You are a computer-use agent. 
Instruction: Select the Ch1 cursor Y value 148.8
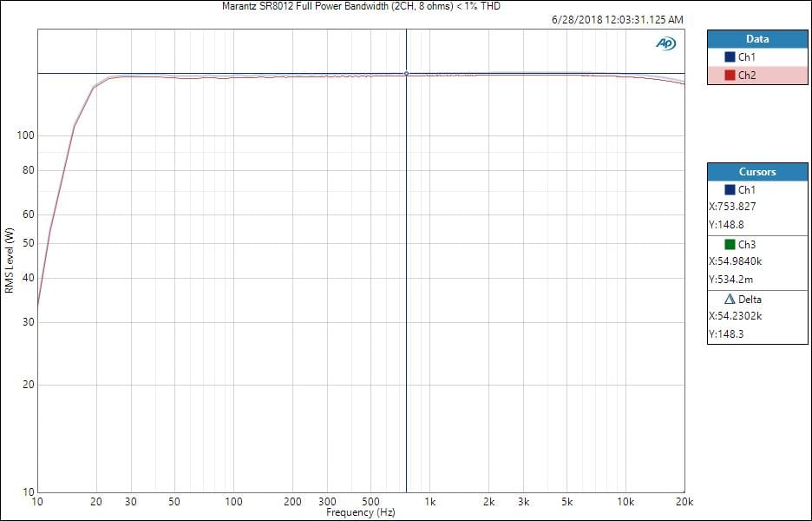coord(726,224)
